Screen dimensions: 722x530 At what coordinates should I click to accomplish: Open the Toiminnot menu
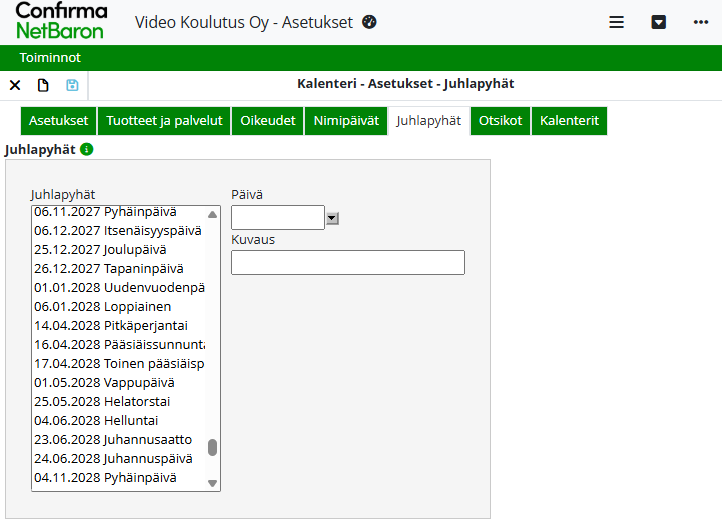tap(50, 58)
